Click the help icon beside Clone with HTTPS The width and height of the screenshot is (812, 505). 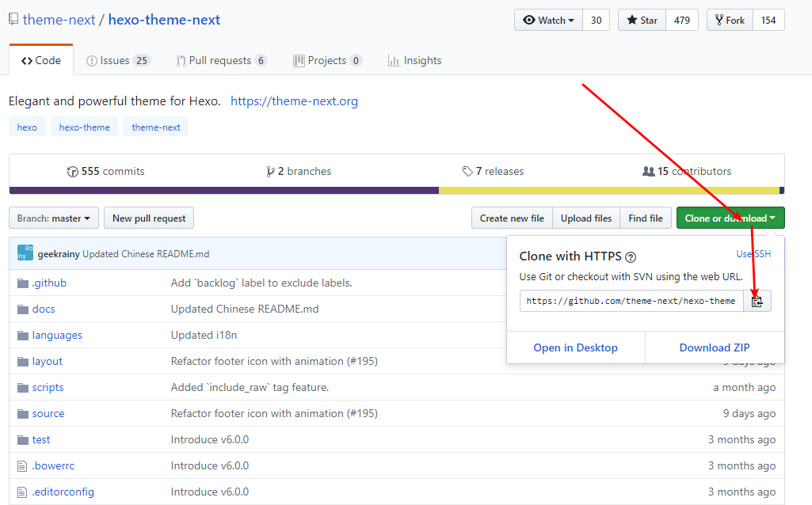pyautogui.click(x=631, y=257)
